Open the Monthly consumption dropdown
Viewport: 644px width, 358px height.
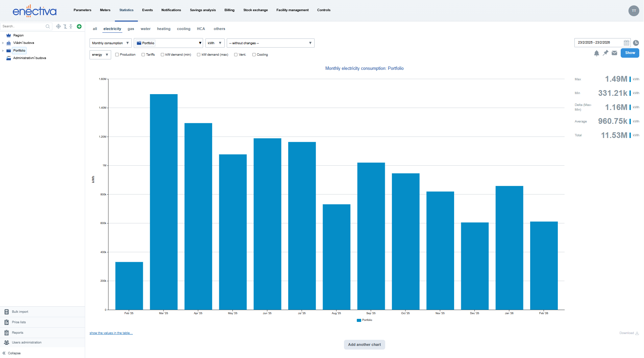[x=110, y=43]
